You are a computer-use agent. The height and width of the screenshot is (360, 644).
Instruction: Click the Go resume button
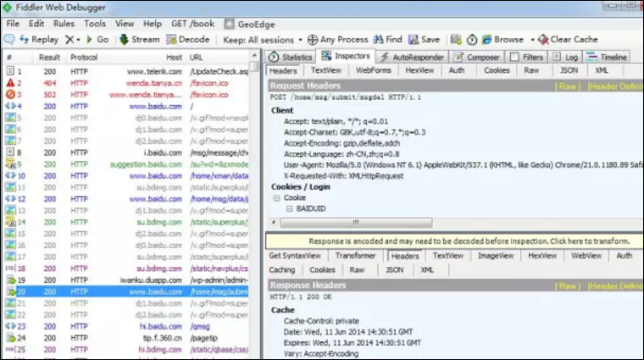pos(97,40)
